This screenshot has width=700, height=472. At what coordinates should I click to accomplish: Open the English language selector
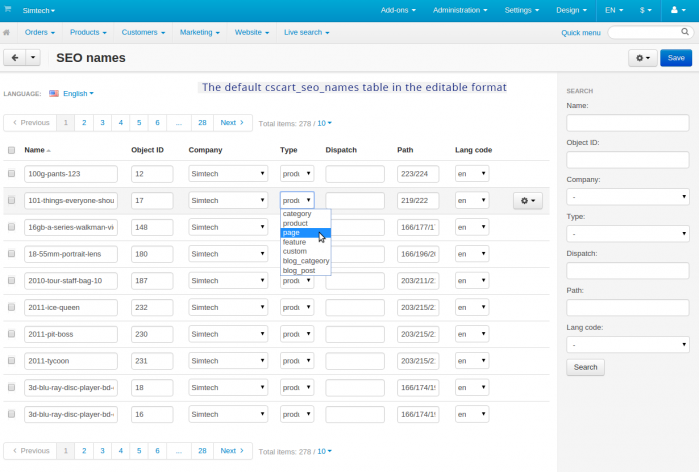[78, 93]
